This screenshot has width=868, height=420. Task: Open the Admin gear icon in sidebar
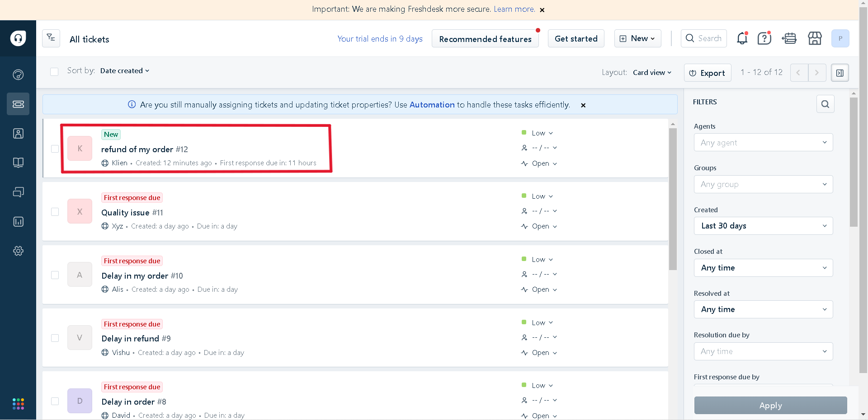click(18, 251)
